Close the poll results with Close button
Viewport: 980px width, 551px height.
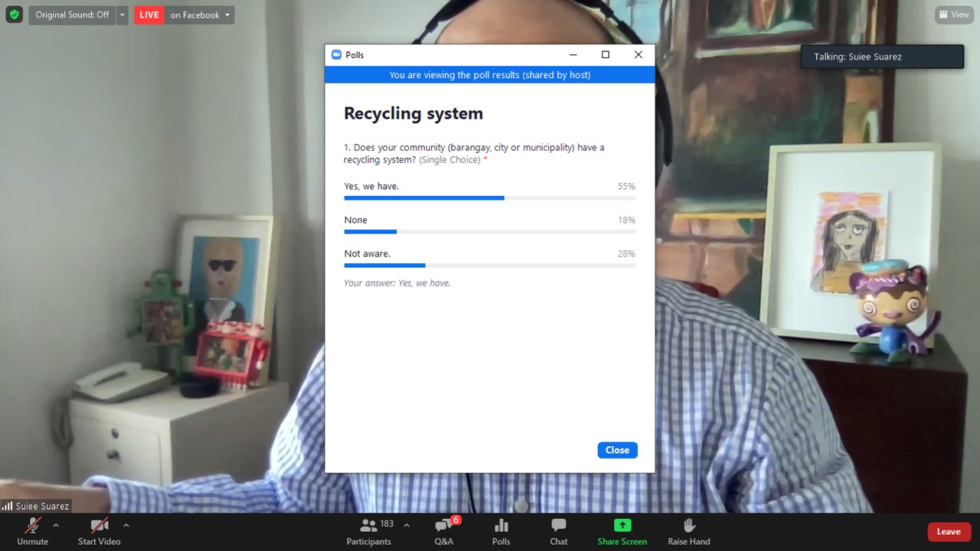click(617, 450)
